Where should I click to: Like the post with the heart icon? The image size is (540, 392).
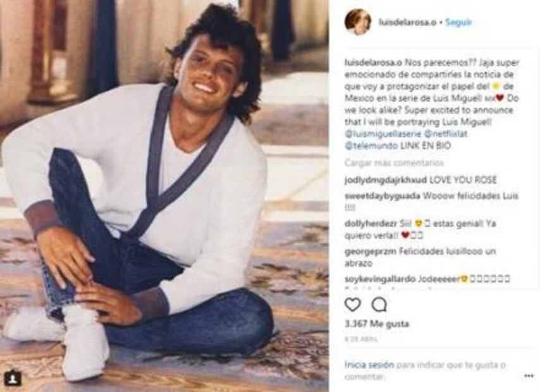(353, 305)
